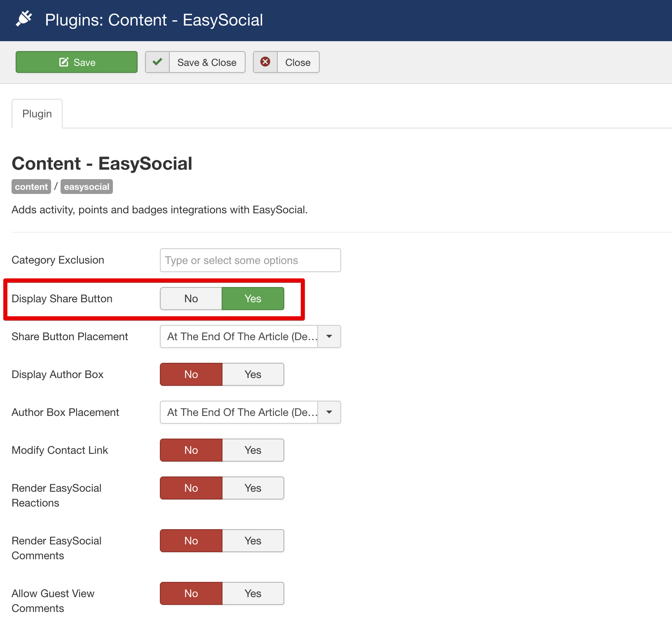This screenshot has width=672, height=642.
Task: Click the checkmark icon beside Save & Close
Action: click(x=157, y=62)
